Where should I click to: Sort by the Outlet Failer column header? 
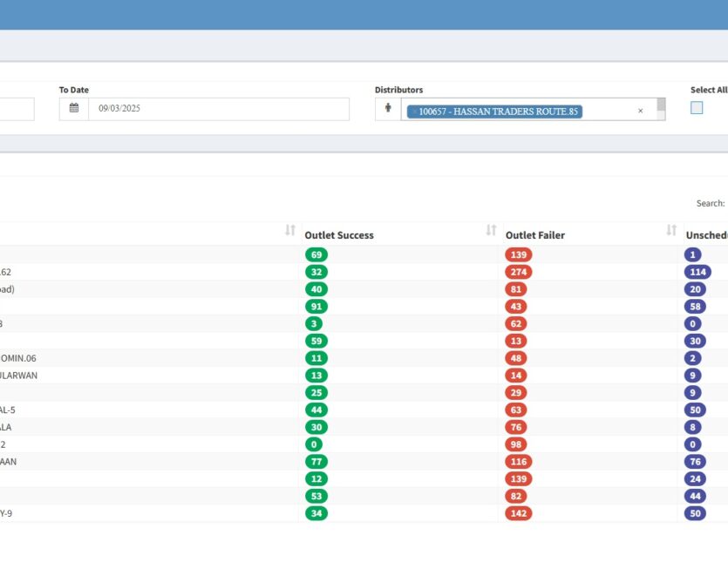[x=534, y=235]
